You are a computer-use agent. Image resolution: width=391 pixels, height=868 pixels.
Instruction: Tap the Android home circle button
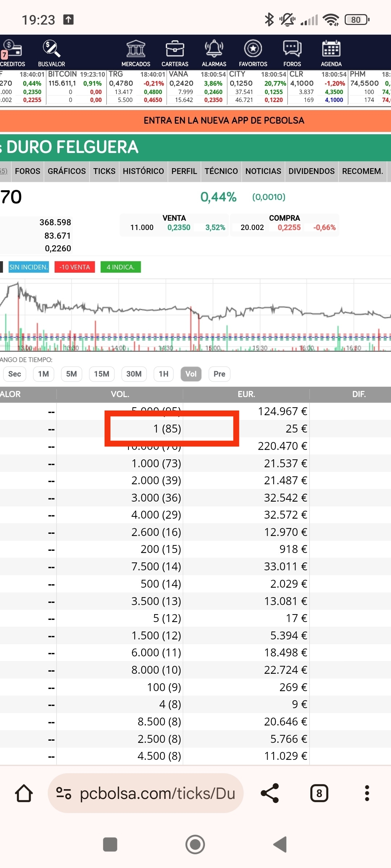[x=195, y=844]
